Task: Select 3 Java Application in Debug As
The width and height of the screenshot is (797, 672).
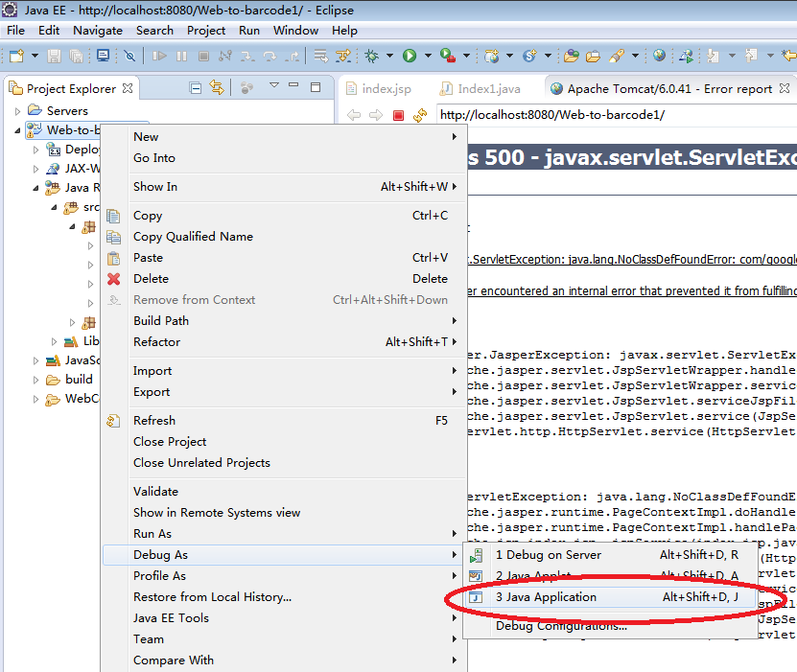Action: 610,597
